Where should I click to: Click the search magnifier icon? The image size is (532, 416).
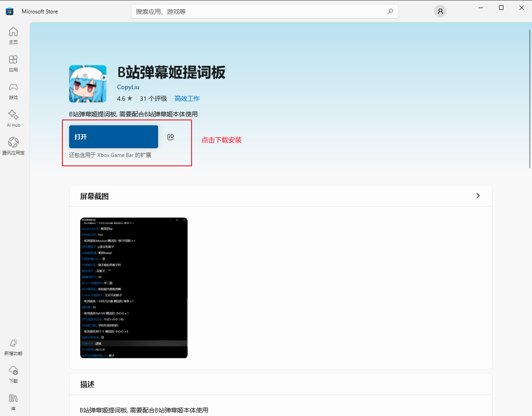390,11
